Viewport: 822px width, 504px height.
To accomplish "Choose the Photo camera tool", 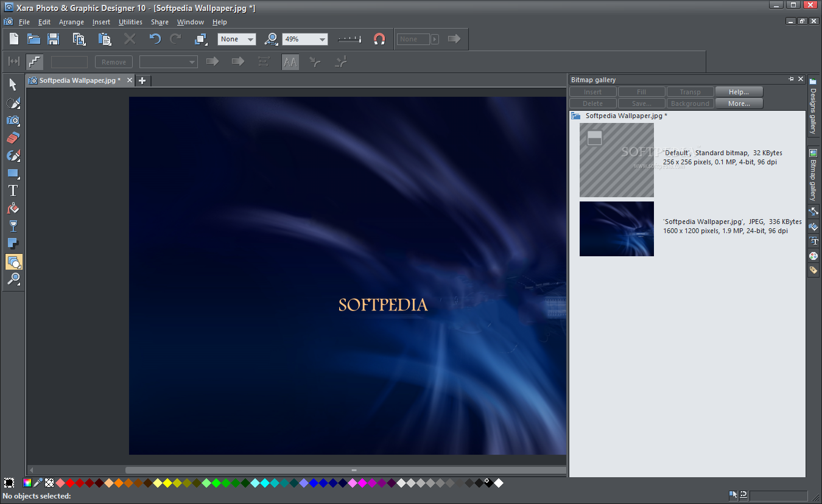I will 13,121.
